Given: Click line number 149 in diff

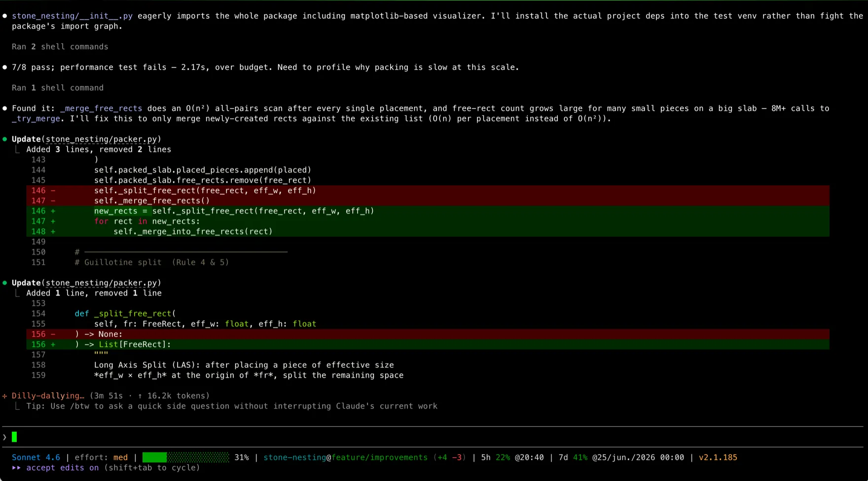Looking at the screenshot, I should (x=38, y=242).
